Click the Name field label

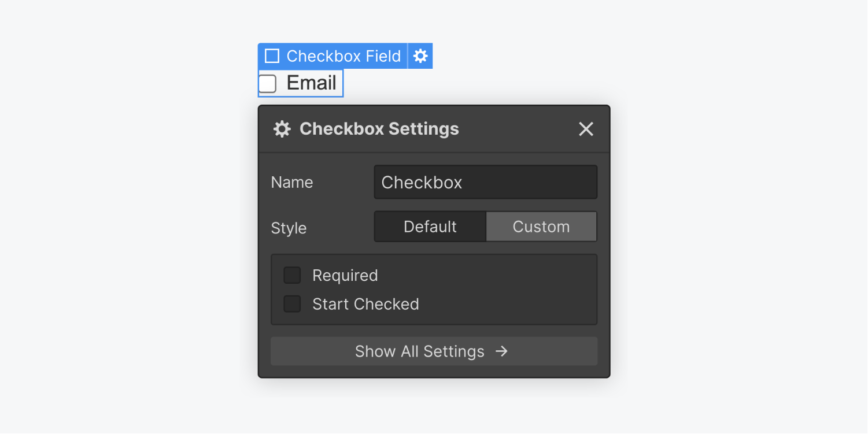(x=292, y=183)
